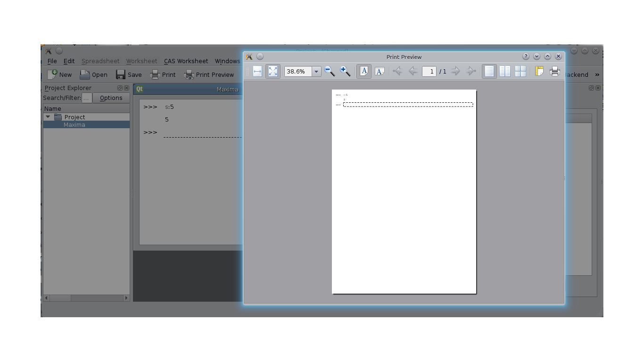Switch preview to overview mode

point(520,71)
